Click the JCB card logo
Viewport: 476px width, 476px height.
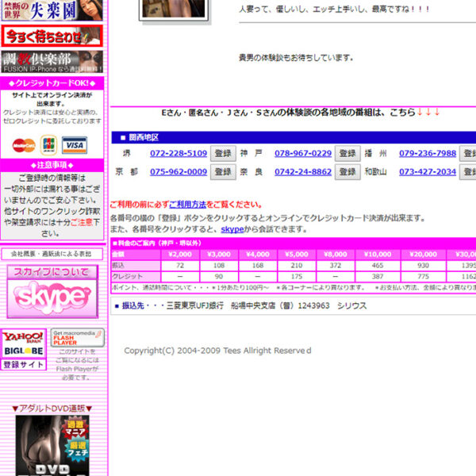(49, 145)
